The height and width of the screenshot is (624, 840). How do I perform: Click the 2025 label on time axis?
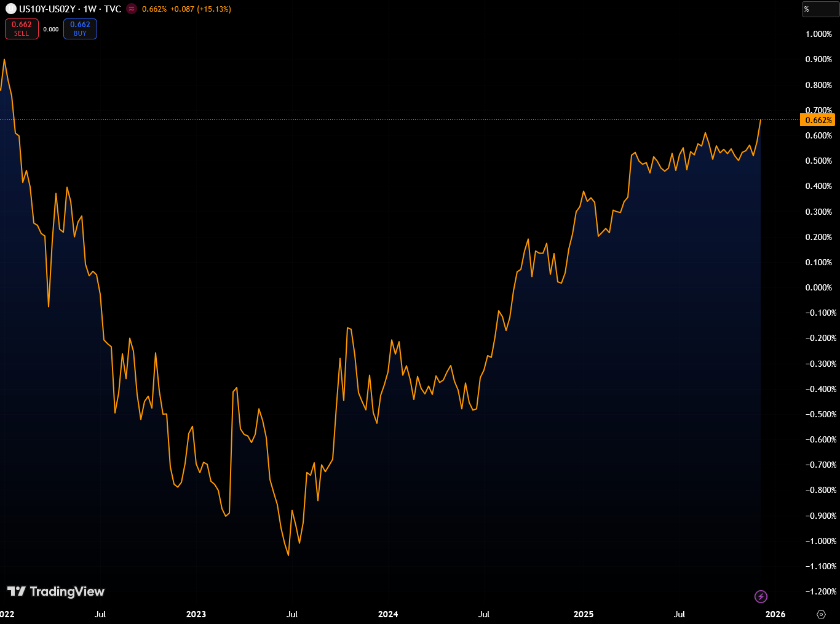tap(584, 614)
